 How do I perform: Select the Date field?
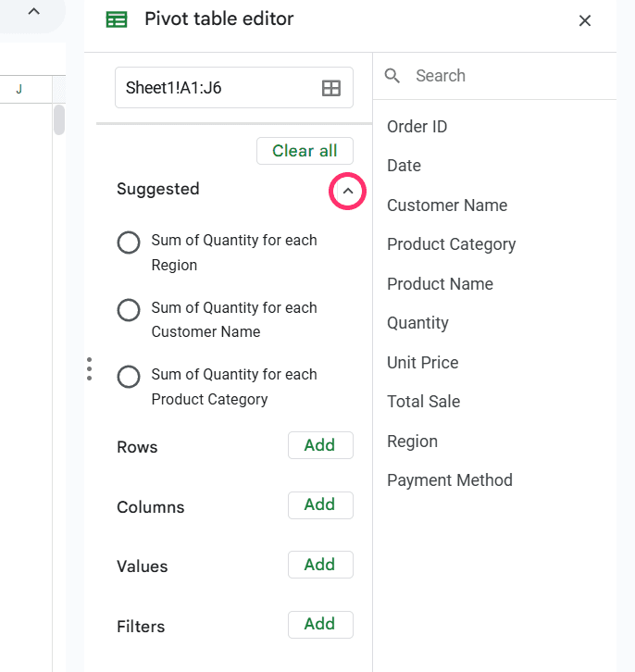404,166
